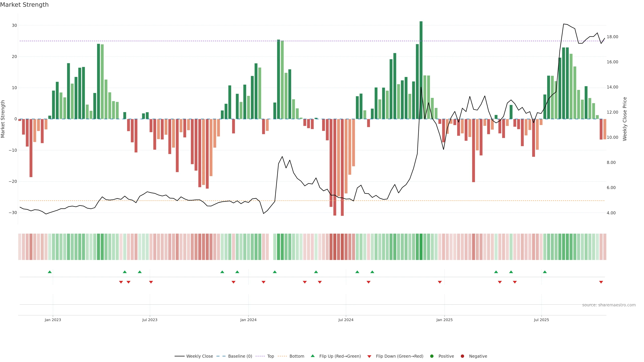Click the red Flip Down legend triangle
Image resolution: width=644 pixels, height=362 pixels.
tap(369, 356)
